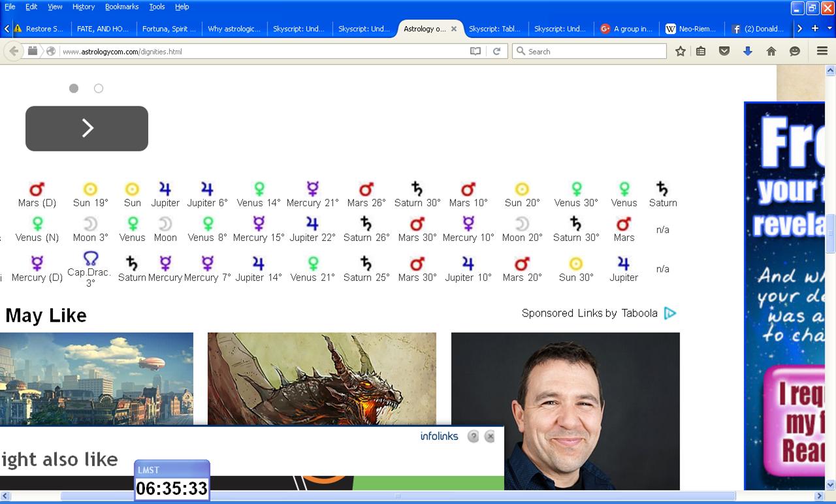Switch to the Why astrologic... tab
This screenshot has height=504, width=836.
coord(234,29)
